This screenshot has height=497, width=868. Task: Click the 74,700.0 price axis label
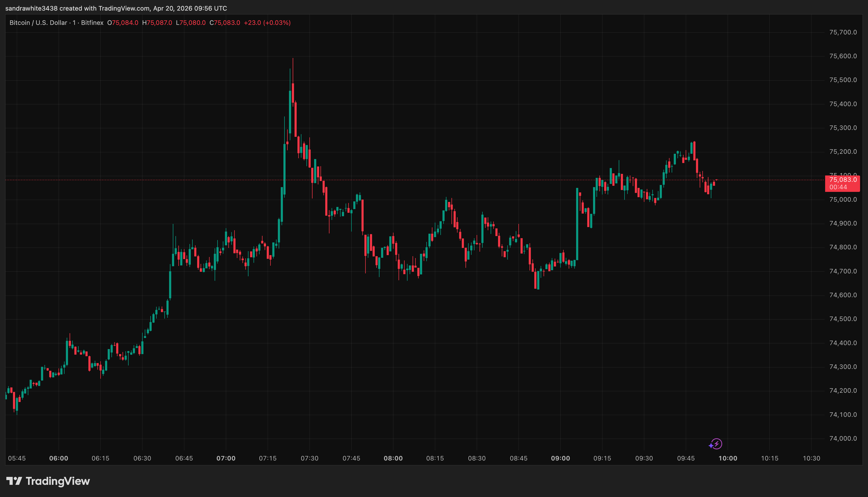pos(843,271)
